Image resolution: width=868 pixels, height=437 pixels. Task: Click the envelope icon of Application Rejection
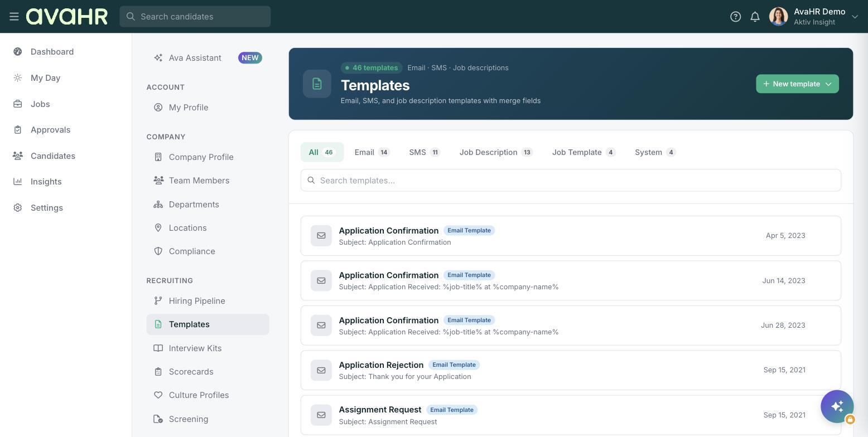[x=321, y=370]
